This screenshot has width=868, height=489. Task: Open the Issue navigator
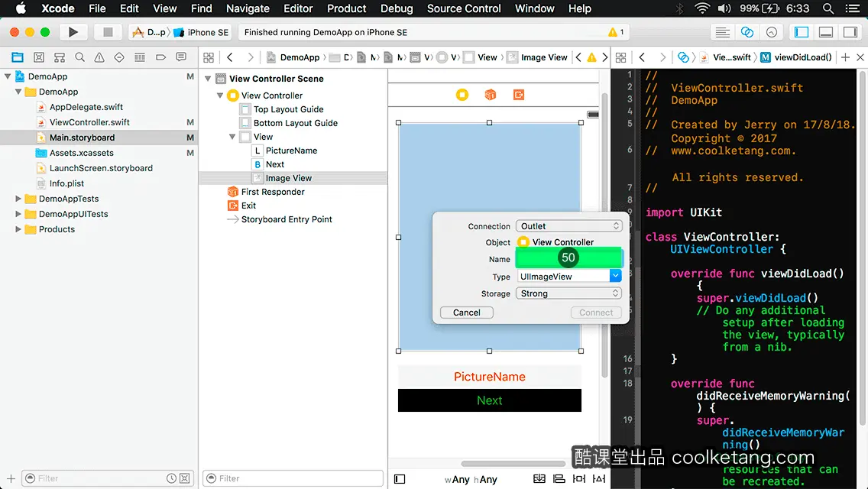[99, 57]
